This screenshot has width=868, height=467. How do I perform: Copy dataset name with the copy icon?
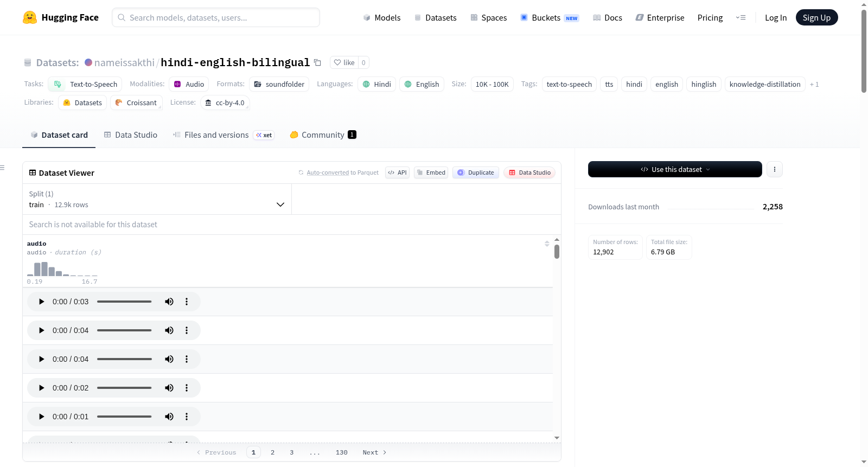point(318,63)
